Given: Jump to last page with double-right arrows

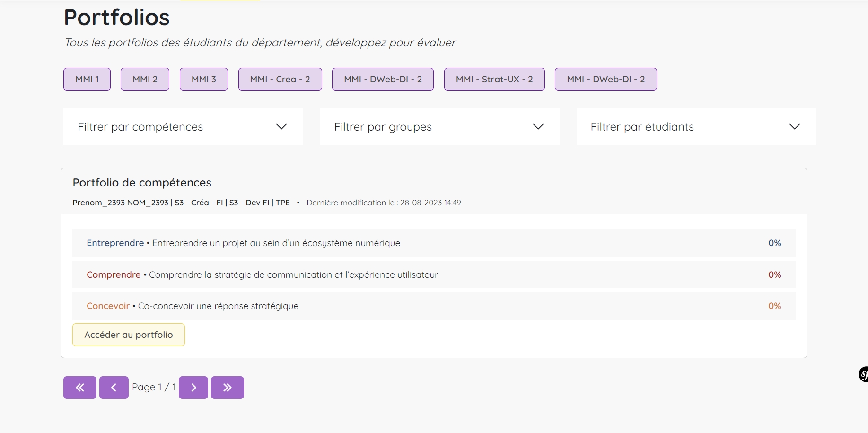Looking at the screenshot, I should click(x=227, y=388).
